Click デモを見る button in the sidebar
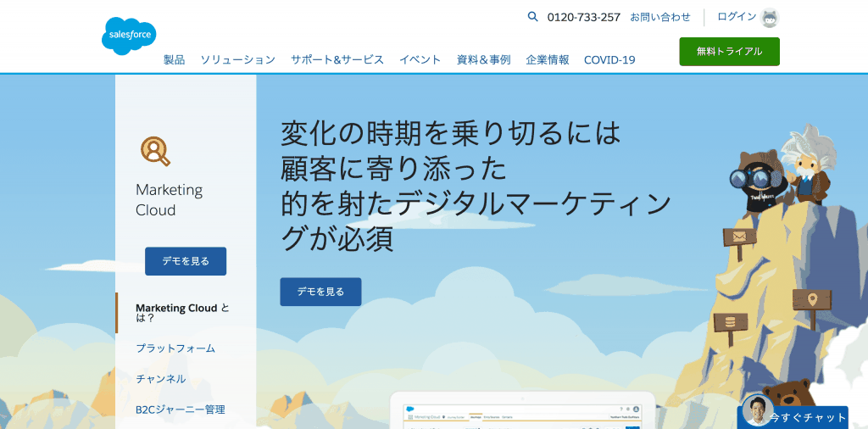 point(186,261)
